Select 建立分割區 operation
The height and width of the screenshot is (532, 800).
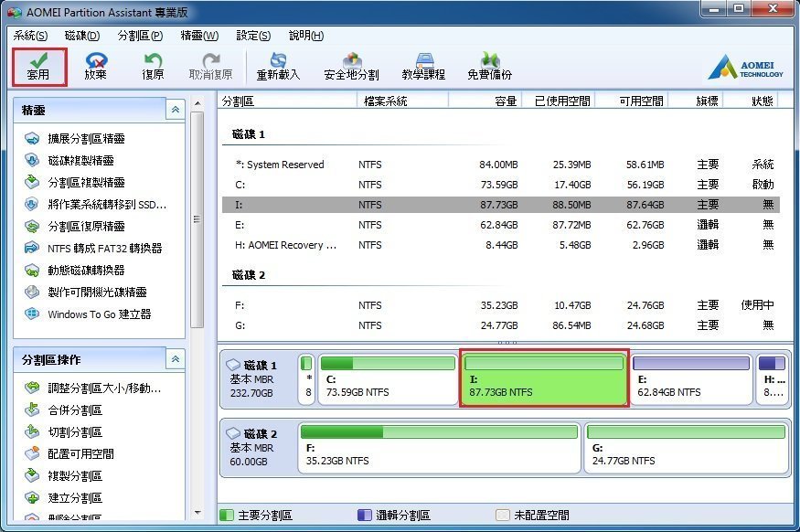(63, 498)
